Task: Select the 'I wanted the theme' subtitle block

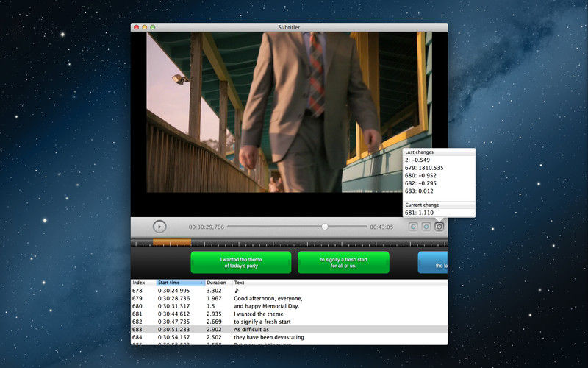Action: coord(241,263)
